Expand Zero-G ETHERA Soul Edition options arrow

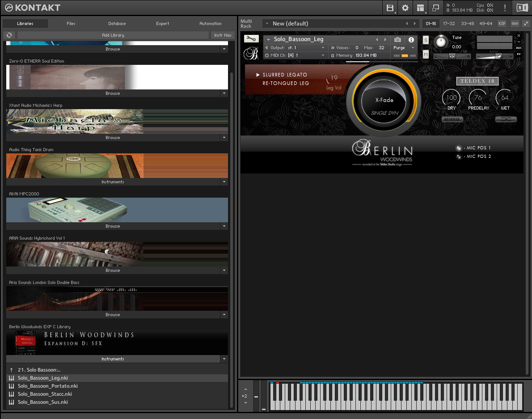click(224, 93)
